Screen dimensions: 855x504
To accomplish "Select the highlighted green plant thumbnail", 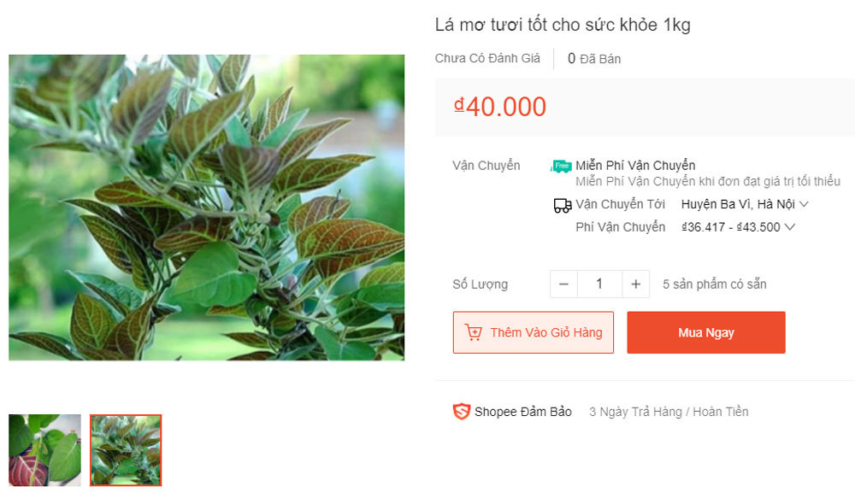I will (126, 450).
